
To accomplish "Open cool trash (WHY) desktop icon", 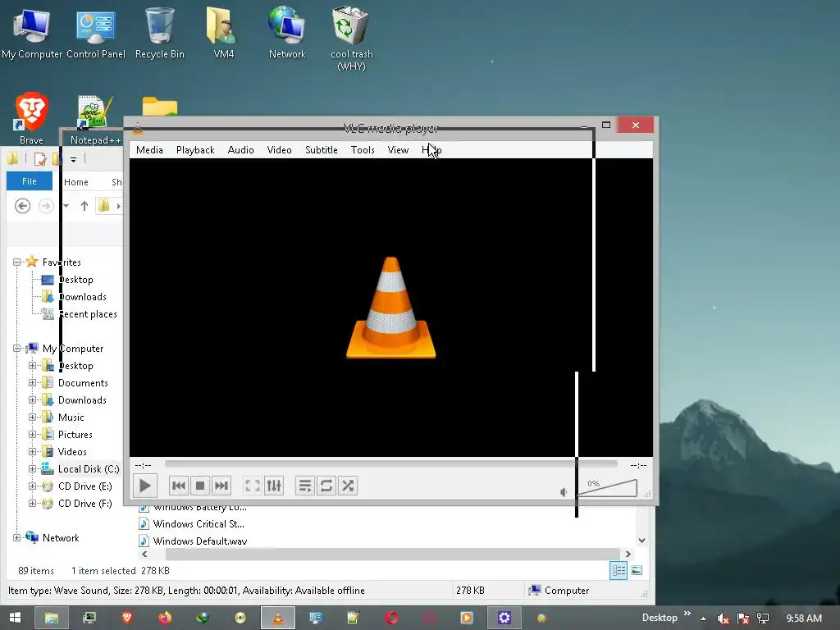I will pyautogui.click(x=351, y=39).
